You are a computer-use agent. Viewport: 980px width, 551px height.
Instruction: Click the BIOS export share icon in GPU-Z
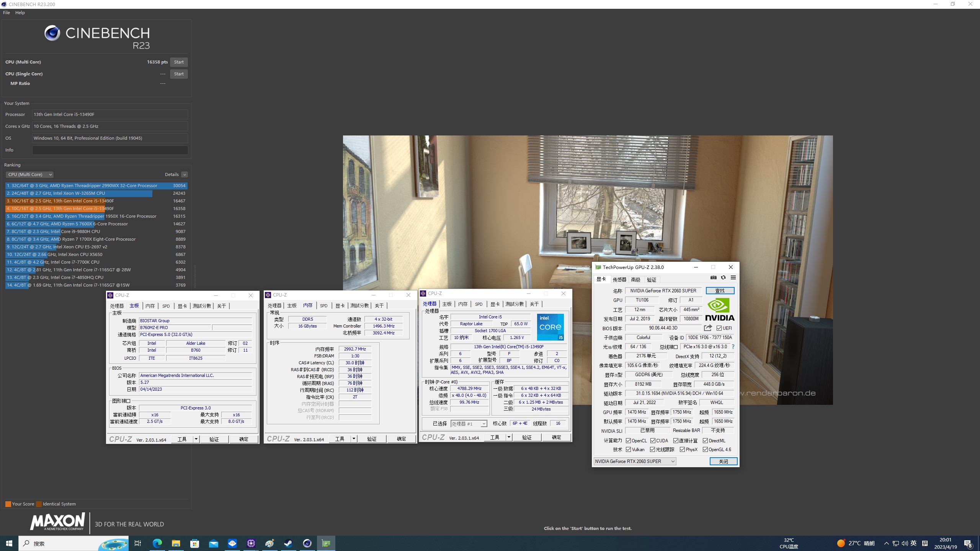click(708, 328)
